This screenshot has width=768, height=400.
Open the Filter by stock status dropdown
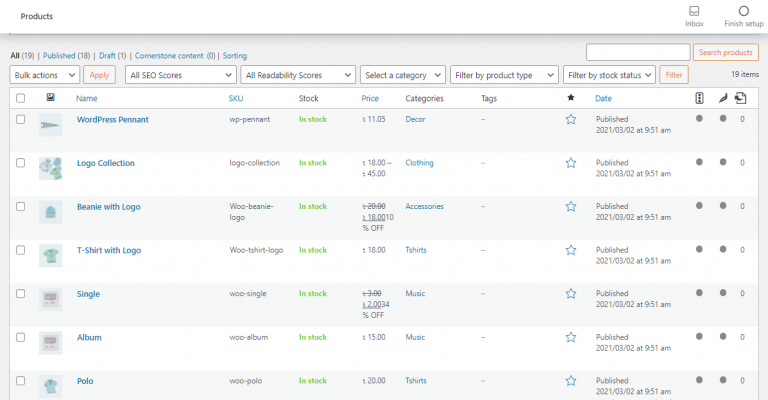tap(609, 75)
